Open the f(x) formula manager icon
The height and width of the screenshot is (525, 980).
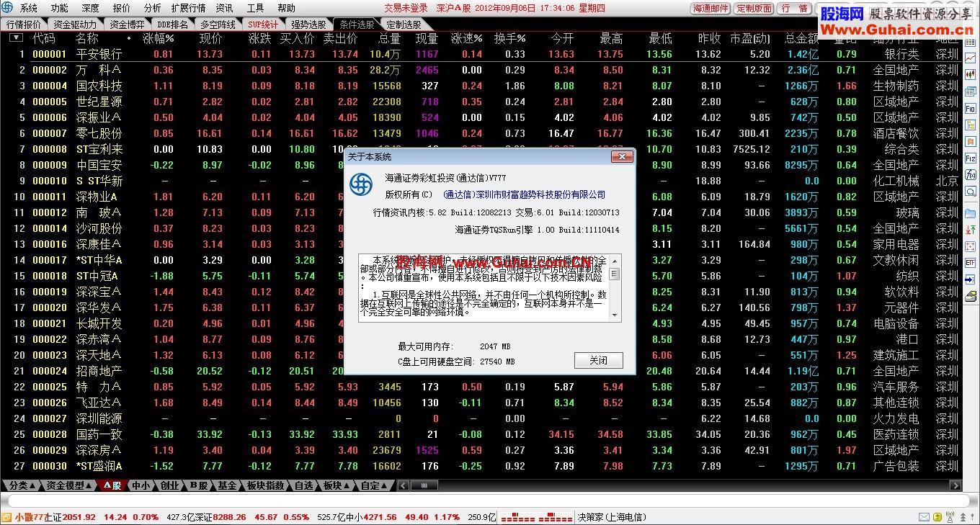(x=970, y=176)
